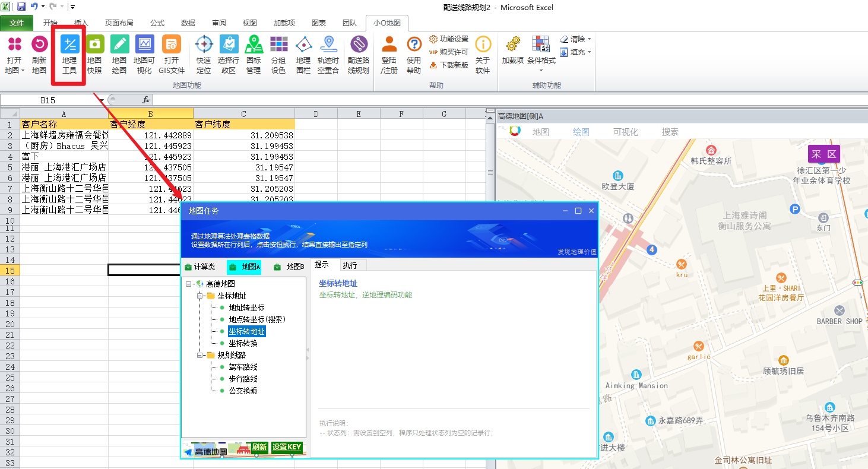Open the 地理围栏 geofence tool
This screenshot has height=469, width=868.
click(303, 44)
